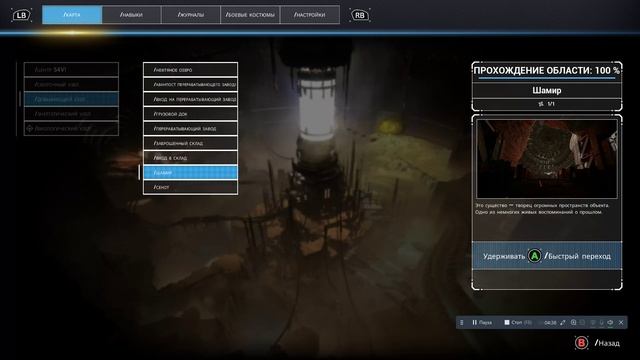Select Вход в склад location

(190, 158)
